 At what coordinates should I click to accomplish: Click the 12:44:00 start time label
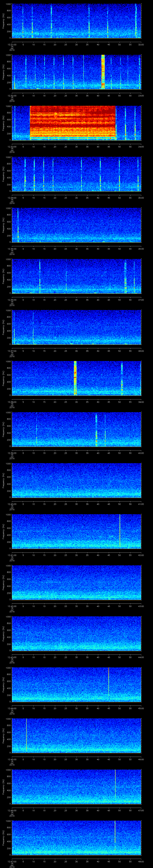tap(12, 708)
